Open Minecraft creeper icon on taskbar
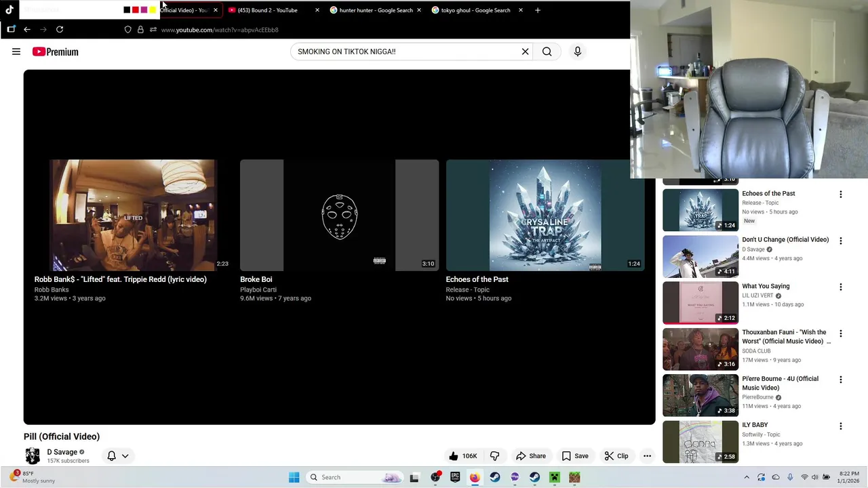 tap(555, 477)
